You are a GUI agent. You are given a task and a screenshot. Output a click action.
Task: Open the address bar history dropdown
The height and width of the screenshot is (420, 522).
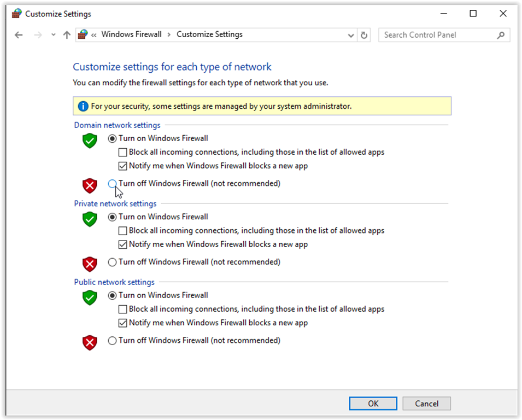point(350,36)
